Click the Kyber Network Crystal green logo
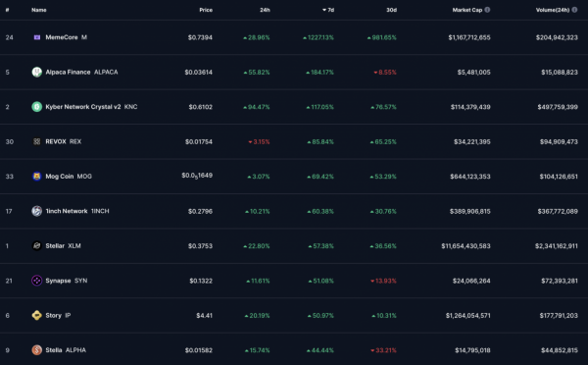 (x=37, y=107)
